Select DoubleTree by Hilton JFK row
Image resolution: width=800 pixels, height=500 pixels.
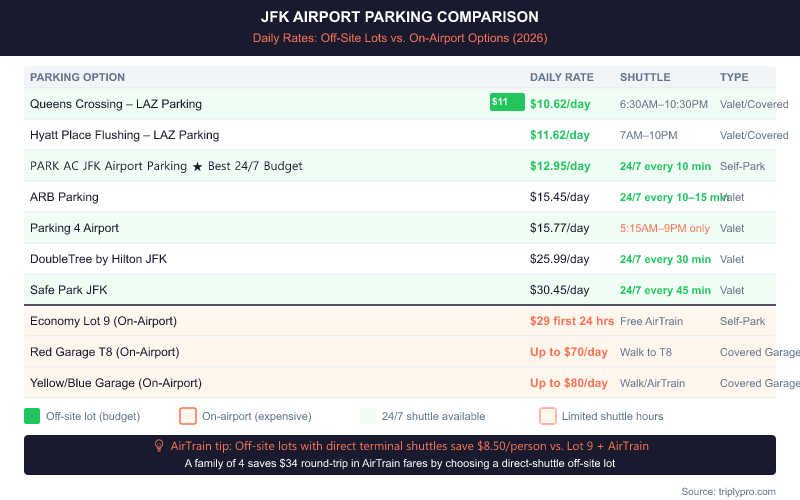pyautogui.click(x=98, y=259)
